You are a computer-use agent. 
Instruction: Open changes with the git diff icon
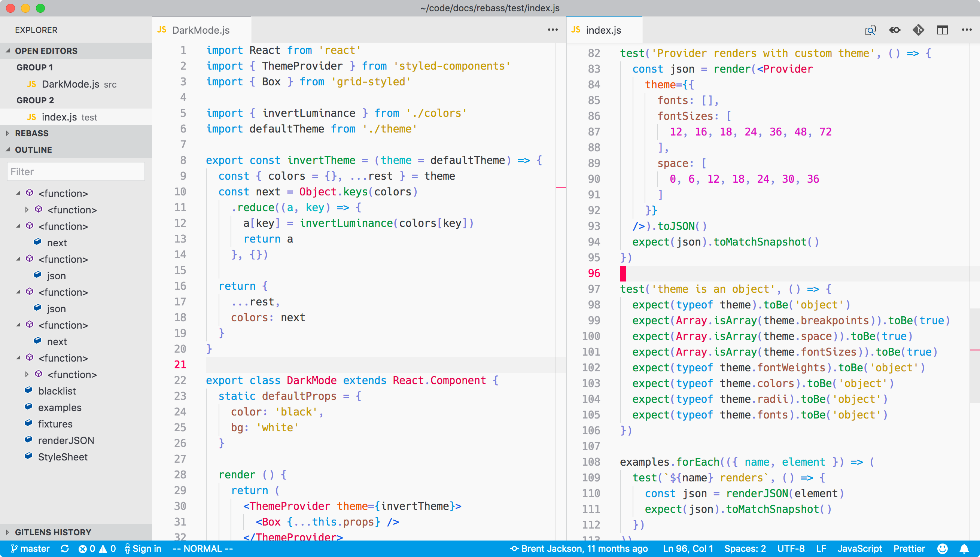[x=918, y=30]
